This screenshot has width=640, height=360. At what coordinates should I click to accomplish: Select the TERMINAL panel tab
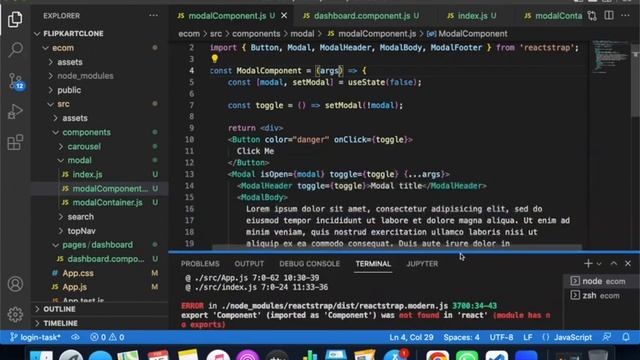(373, 264)
